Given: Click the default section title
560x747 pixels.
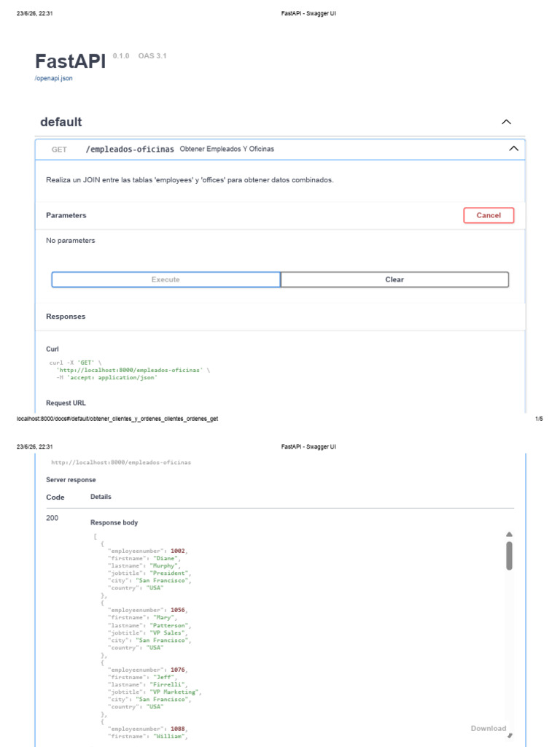Looking at the screenshot, I should point(61,122).
